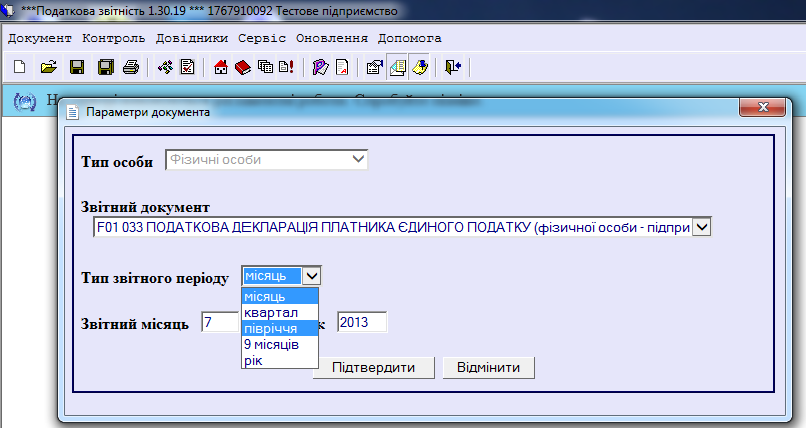Click the printer icon in the toolbar
Screen dimensions: 806x428
tap(130, 68)
